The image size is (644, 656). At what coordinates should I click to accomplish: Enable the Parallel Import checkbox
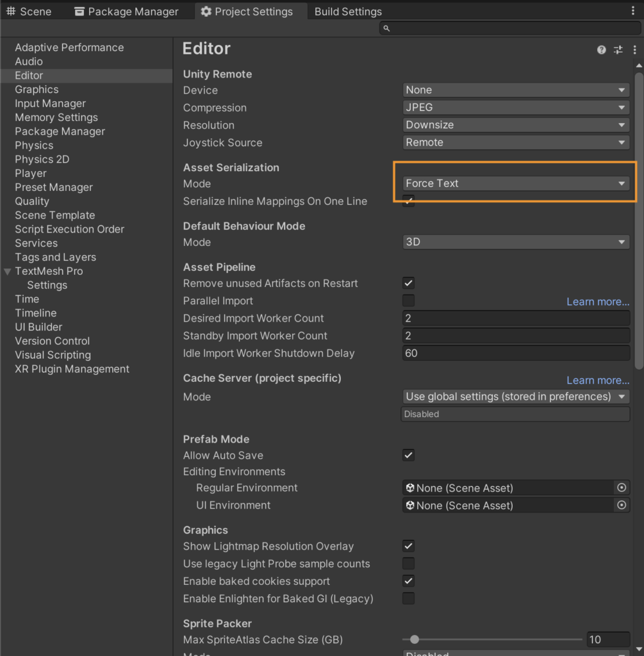coord(408,301)
